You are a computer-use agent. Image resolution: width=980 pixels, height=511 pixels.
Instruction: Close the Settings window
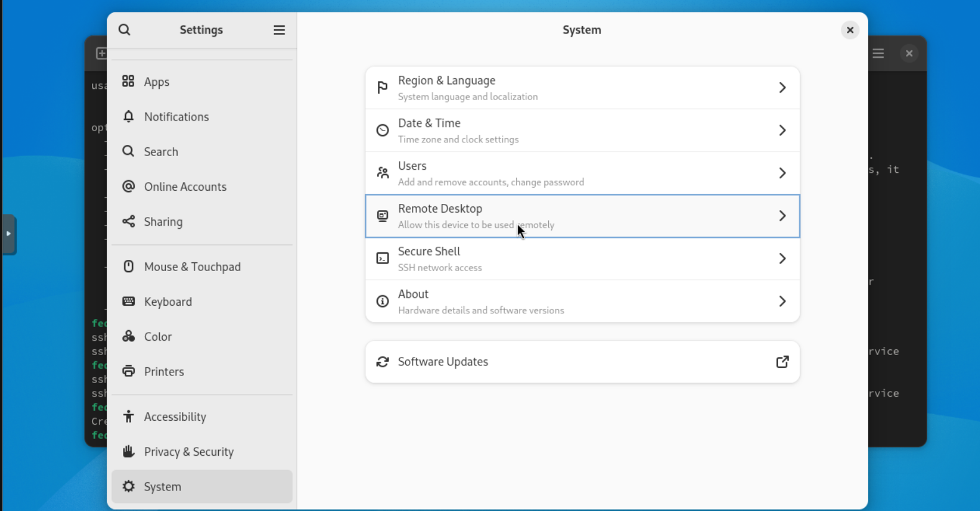[850, 30]
